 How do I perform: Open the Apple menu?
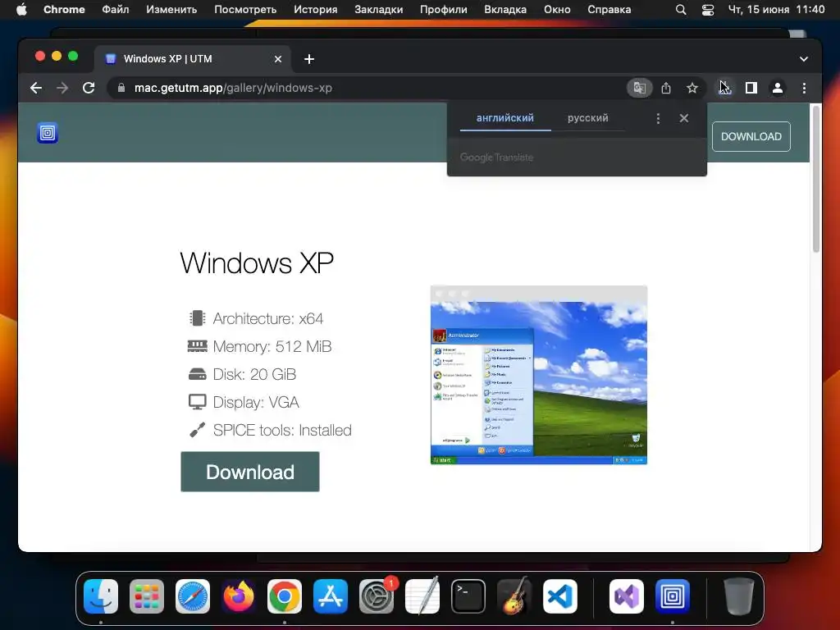click(x=21, y=9)
